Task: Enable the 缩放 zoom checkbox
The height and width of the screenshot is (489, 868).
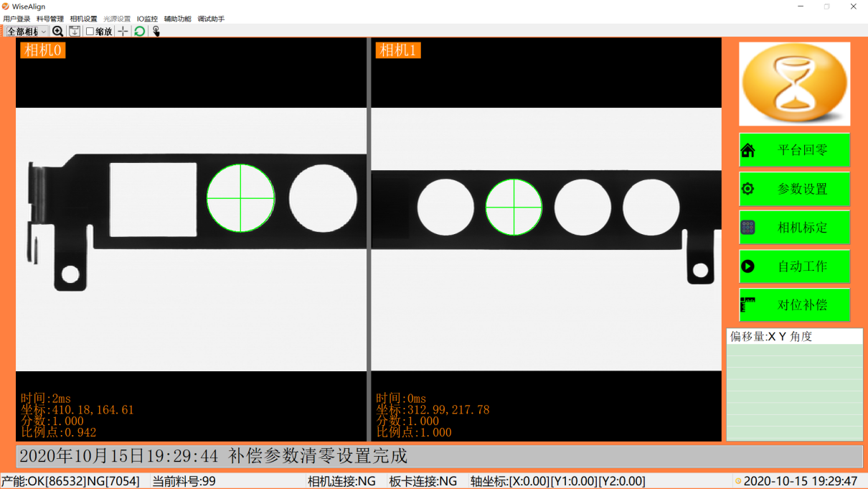Action: click(90, 31)
